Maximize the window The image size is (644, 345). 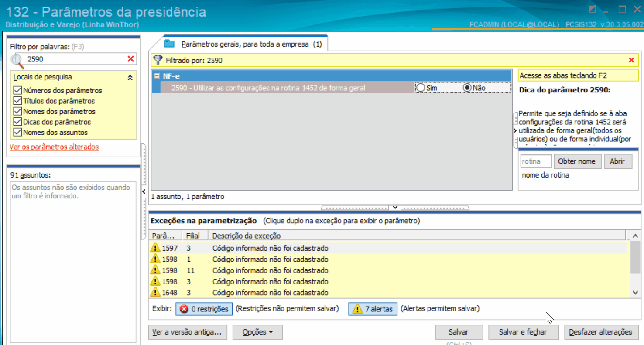coord(622,9)
